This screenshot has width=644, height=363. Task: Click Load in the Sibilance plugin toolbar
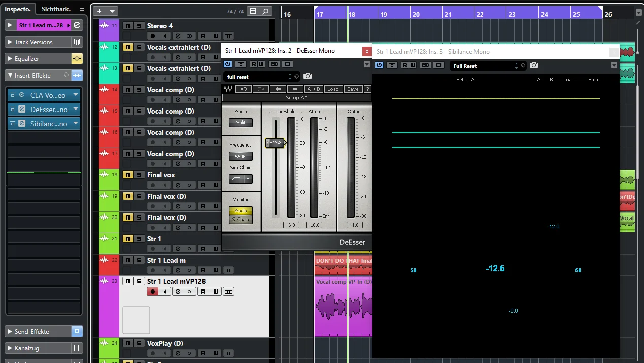click(569, 80)
